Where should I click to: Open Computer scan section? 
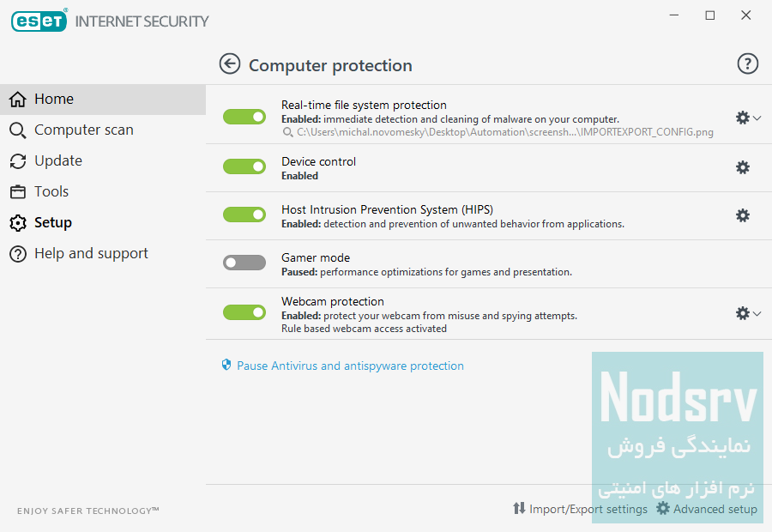click(x=83, y=130)
